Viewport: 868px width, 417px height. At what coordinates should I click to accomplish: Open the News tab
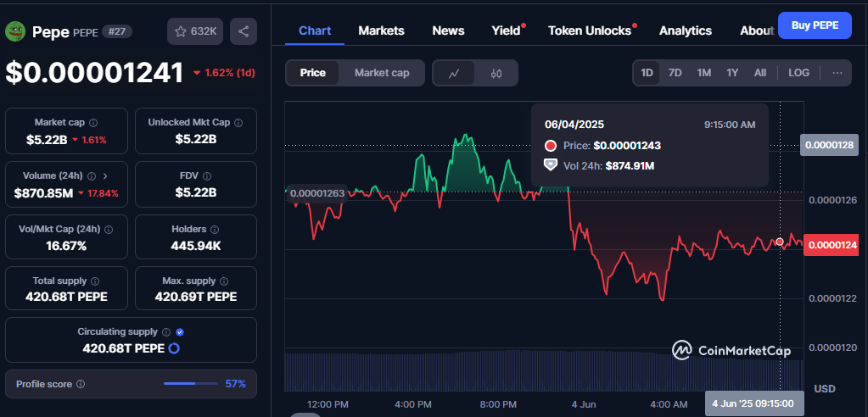[448, 31]
